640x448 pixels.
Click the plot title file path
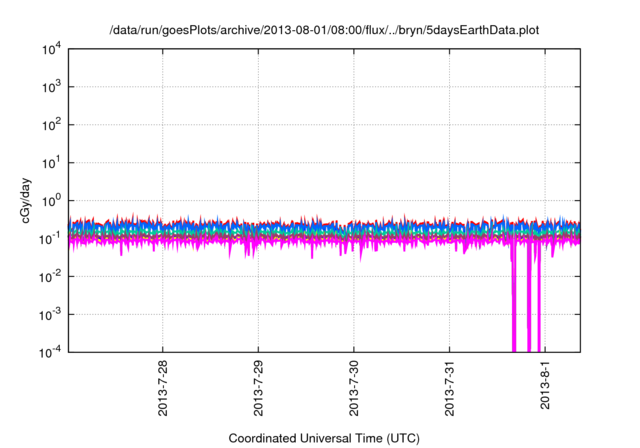click(324, 30)
